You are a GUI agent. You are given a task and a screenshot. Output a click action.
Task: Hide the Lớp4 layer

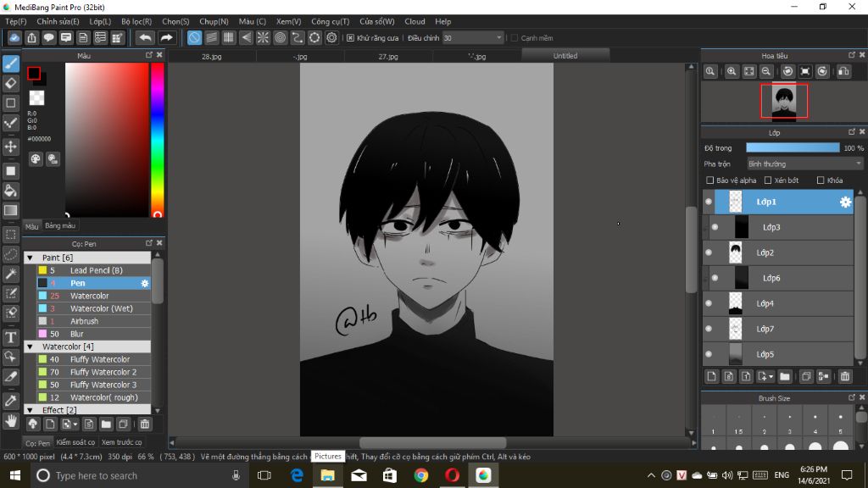point(709,303)
